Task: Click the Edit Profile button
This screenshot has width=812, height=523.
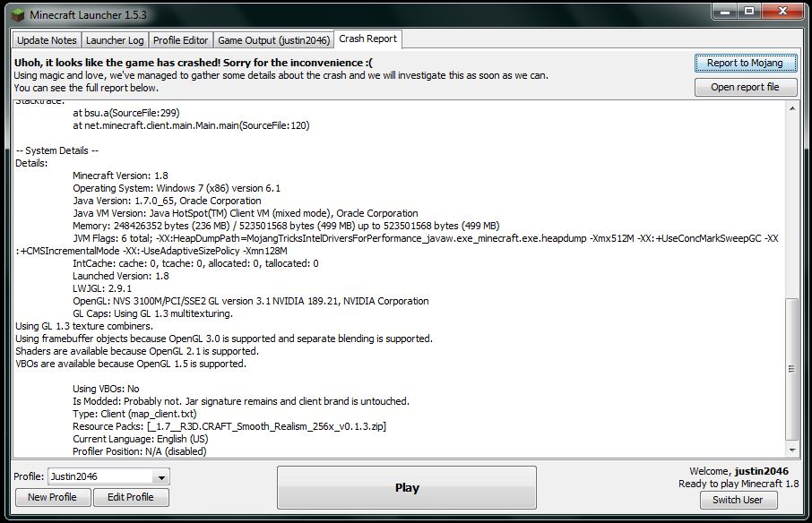Action: tap(131, 497)
